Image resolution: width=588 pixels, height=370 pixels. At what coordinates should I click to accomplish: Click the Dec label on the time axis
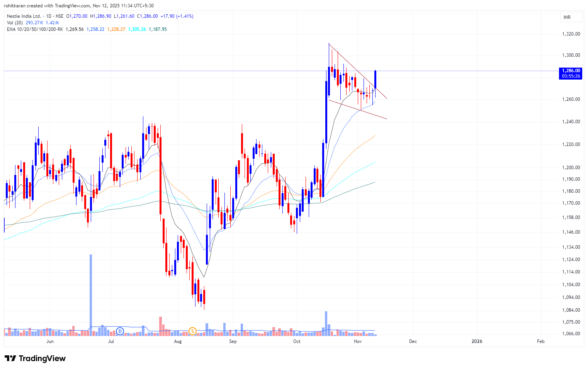point(413,341)
